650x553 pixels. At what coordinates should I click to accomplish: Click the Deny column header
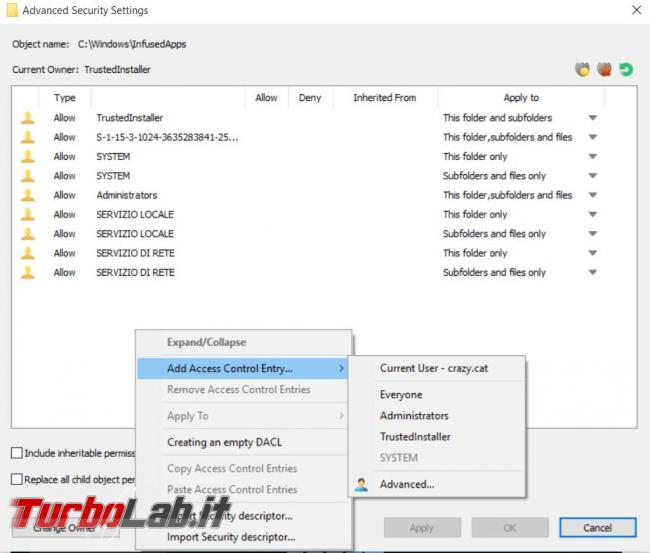(310, 98)
